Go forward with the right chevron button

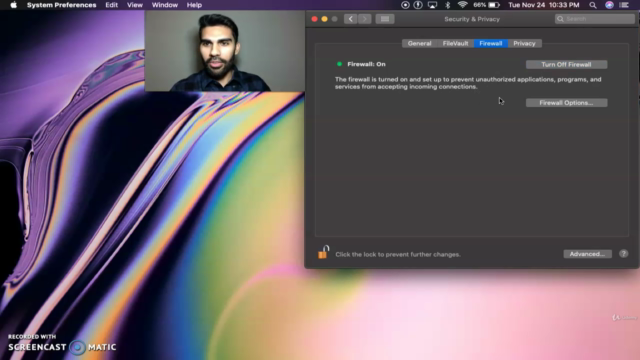[364, 19]
